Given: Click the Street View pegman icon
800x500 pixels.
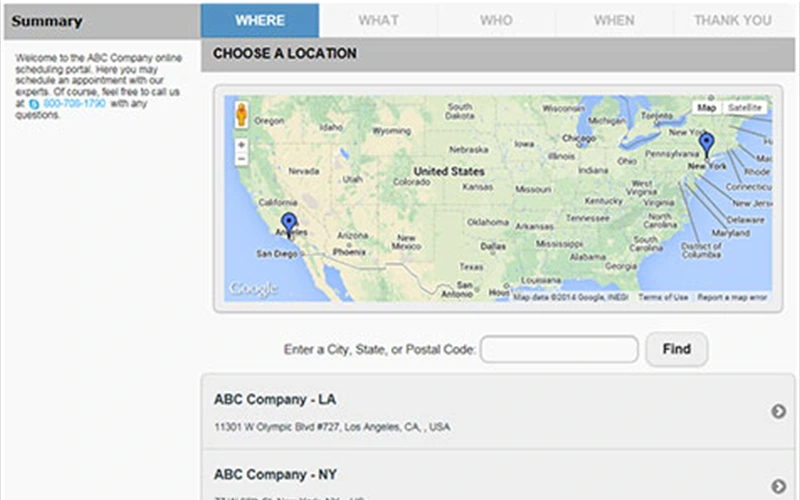Looking at the screenshot, I should coord(241,114).
